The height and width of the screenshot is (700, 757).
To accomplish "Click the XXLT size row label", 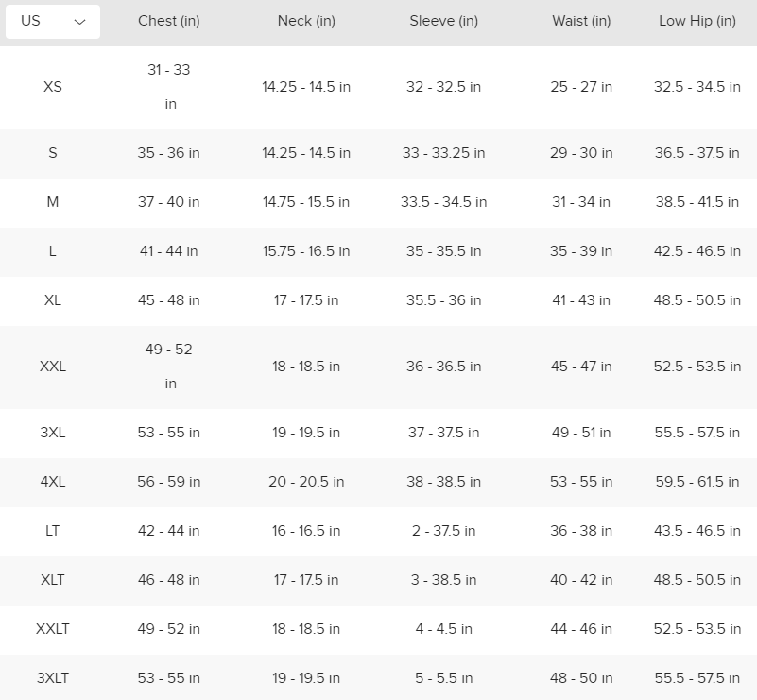I will pos(53,629).
